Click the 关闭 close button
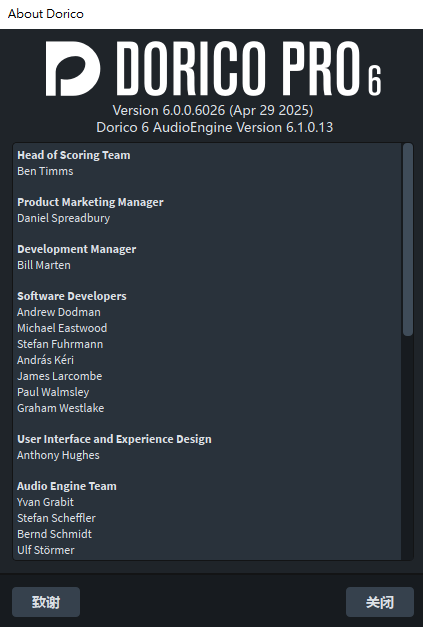The image size is (423, 627). pos(380,602)
